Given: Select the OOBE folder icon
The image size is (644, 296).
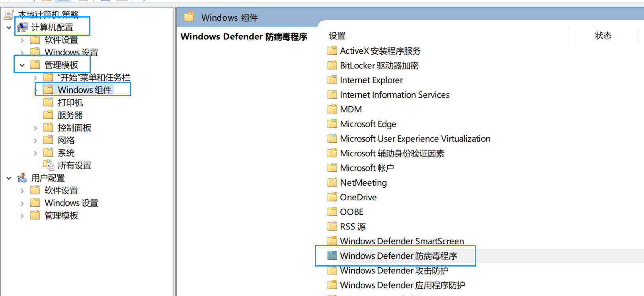Looking at the screenshot, I should pos(332,212).
